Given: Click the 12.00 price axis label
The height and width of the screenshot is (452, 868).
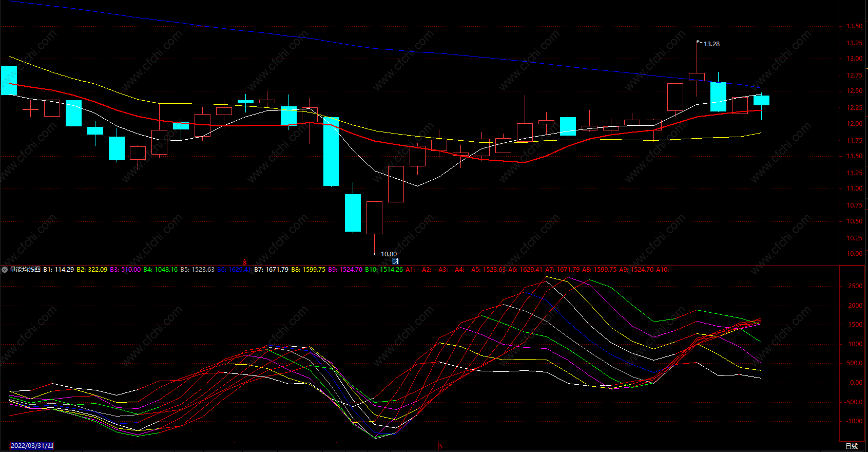Looking at the screenshot, I should (x=855, y=124).
